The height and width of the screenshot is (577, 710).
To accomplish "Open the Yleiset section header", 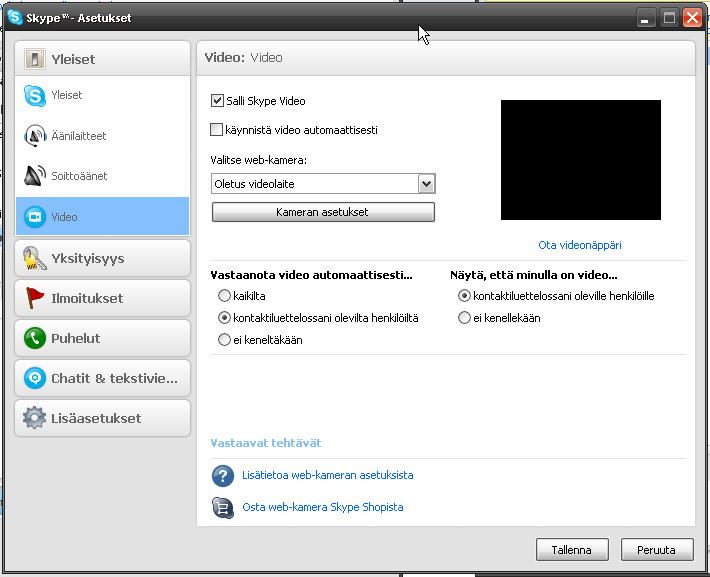I will pyautogui.click(x=102, y=59).
